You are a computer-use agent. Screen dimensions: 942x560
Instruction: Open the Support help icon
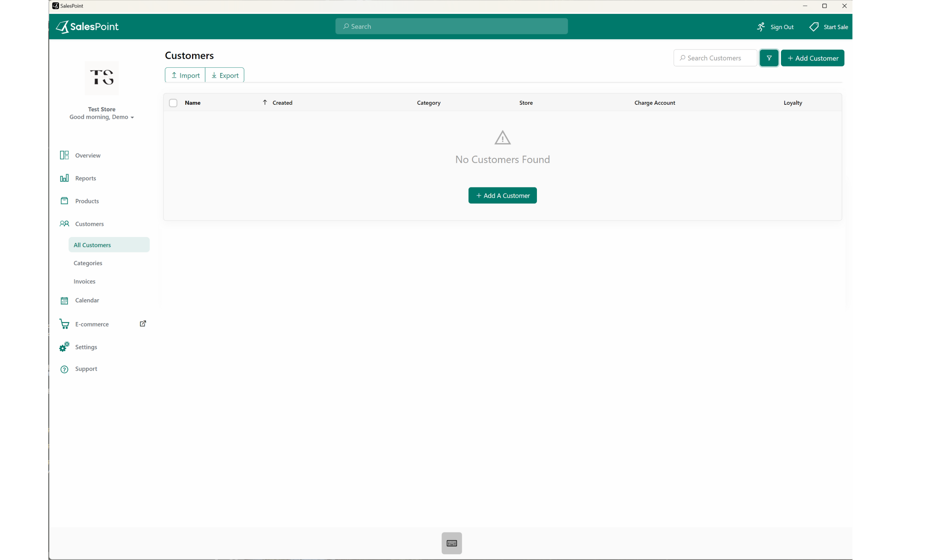(x=64, y=369)
